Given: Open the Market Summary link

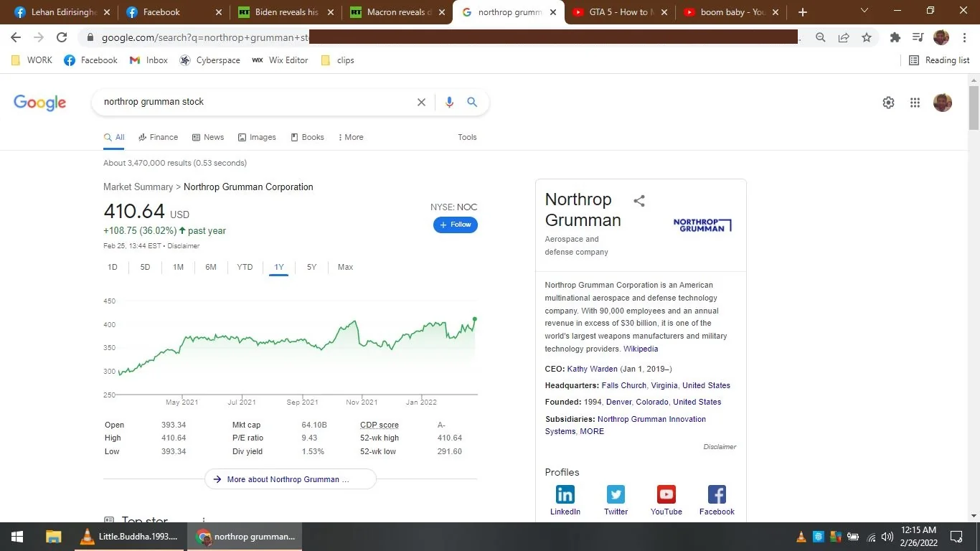Looking at the screenshot, I should point(138,187).
